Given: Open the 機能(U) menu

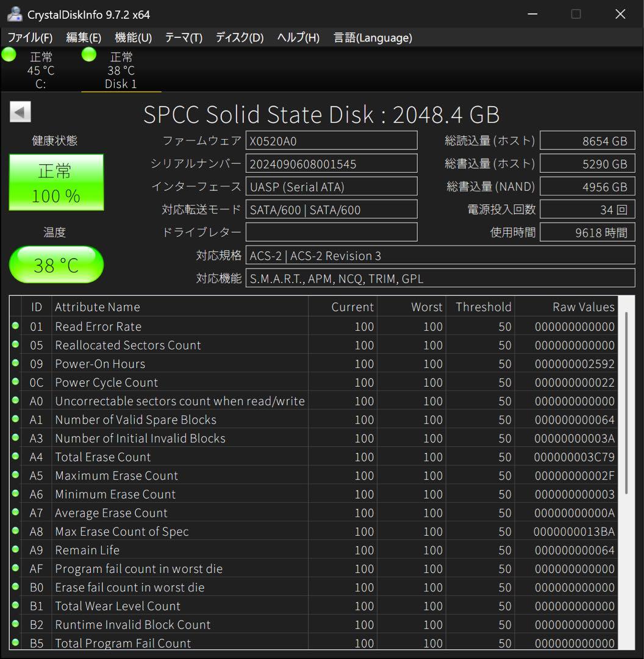Looking at the screenshot, I should click(x=132, y=37).
